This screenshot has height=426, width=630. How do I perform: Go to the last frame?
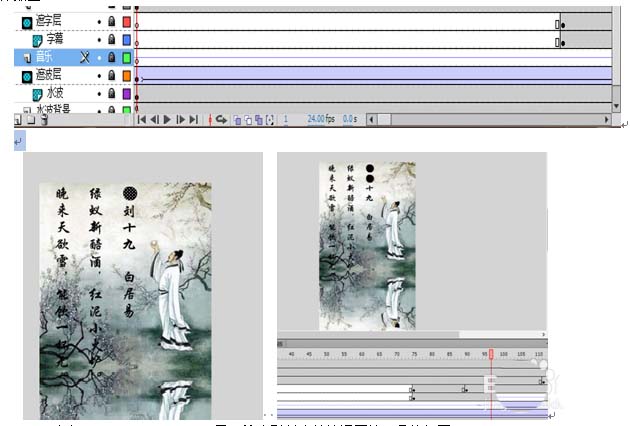(194, 119)
